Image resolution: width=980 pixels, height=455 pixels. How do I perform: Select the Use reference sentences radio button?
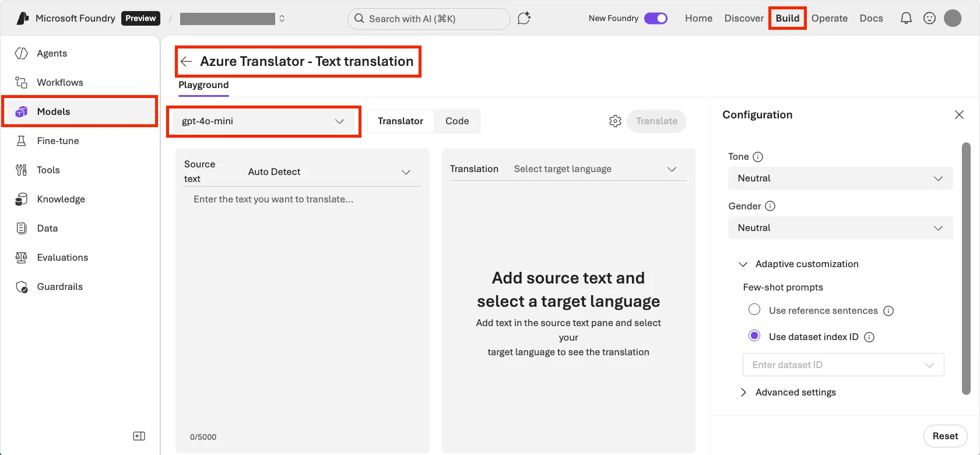pos(754,310)
